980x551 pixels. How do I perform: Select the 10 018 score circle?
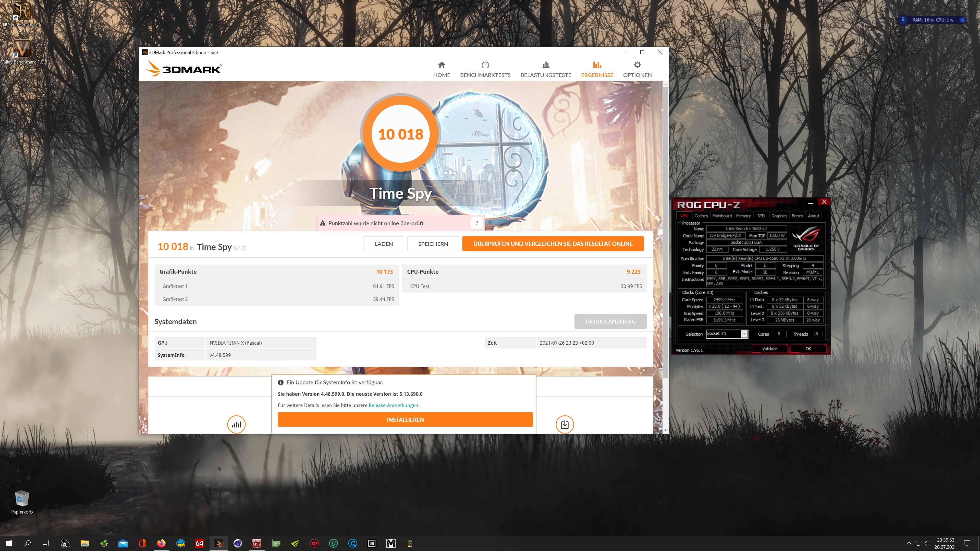[x=400, y=134]
